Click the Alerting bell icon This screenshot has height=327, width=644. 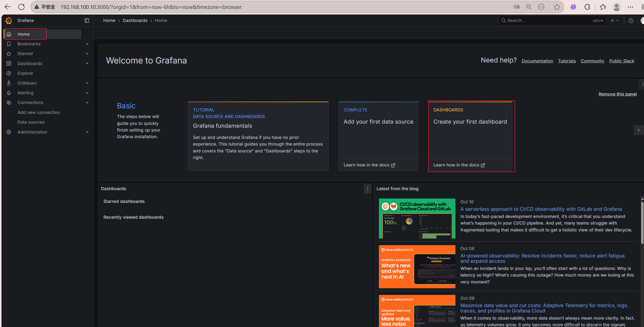tap(9, 93)
